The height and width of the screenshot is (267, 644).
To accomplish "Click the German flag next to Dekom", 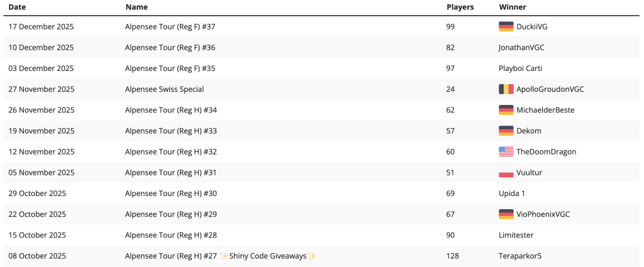I will click(x=506, y=131).
